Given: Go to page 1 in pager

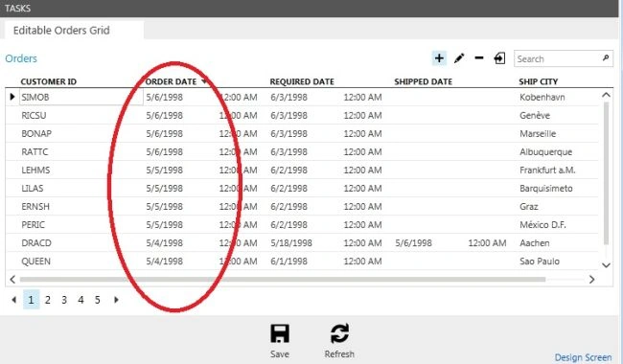Looking at the screenshot, I should click(31, 300).
